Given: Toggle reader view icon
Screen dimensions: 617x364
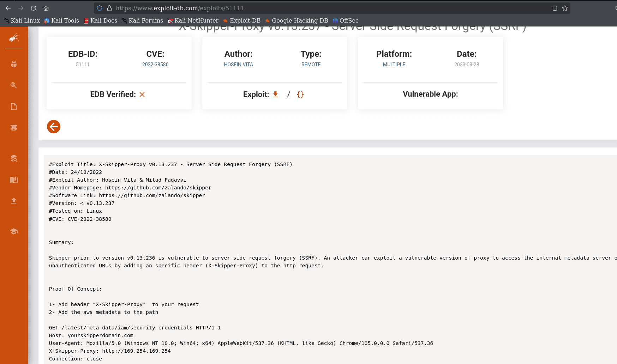Looking at the screenshot, I should point(555,8).
